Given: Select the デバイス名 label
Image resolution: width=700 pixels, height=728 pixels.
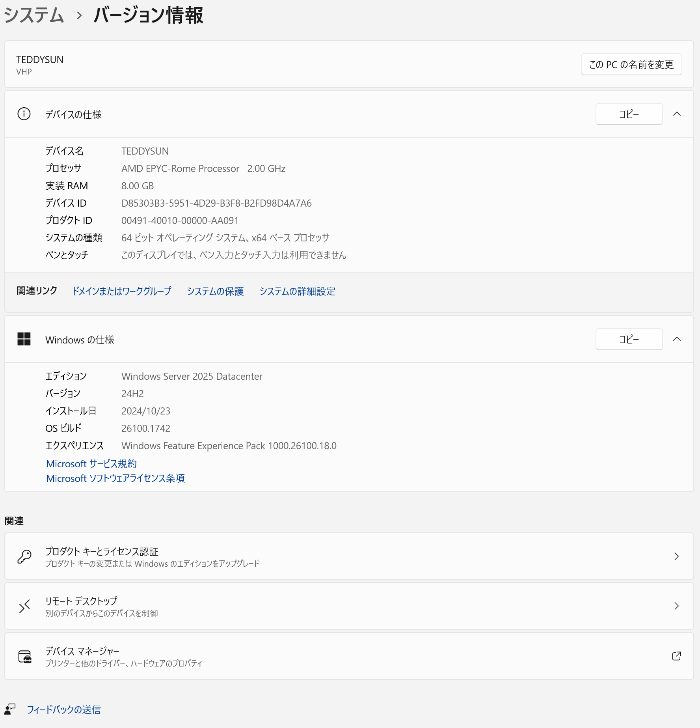Looking at the screenshot, I should pyautogui.click(x=65, y=151).
